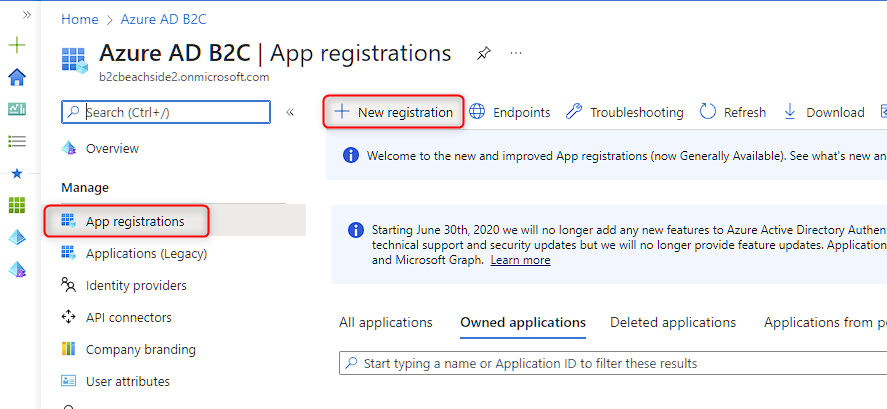Refresh the app registrations list

[x=733, y=113]
